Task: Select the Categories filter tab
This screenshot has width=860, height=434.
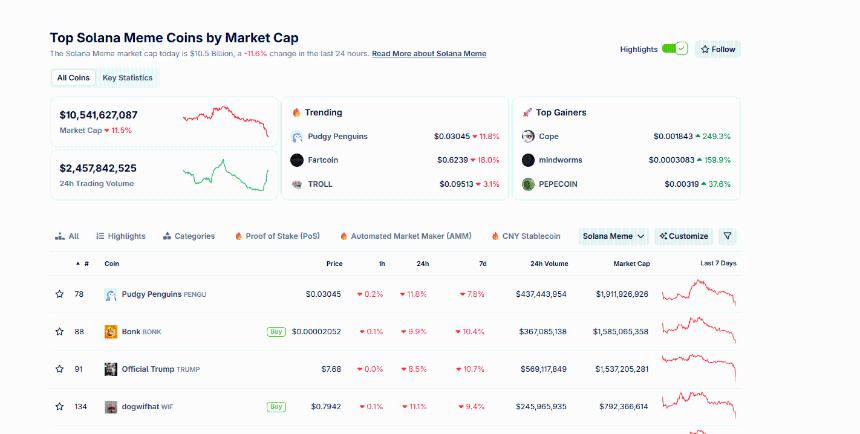Action: [x=189, y=236]
